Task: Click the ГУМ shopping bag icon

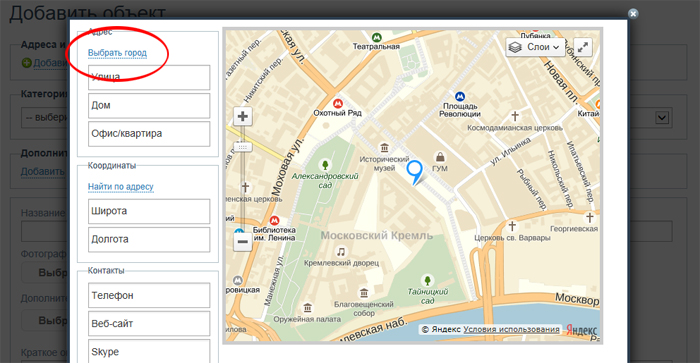Action: pyautogui.click(x=440, y=157)
